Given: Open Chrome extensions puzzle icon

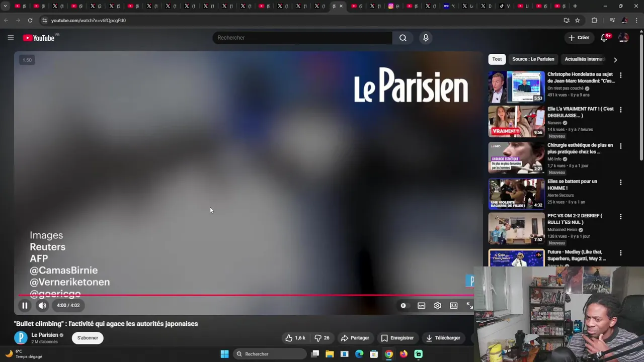Looking at the screenshot, I should [x=594, y=20].
